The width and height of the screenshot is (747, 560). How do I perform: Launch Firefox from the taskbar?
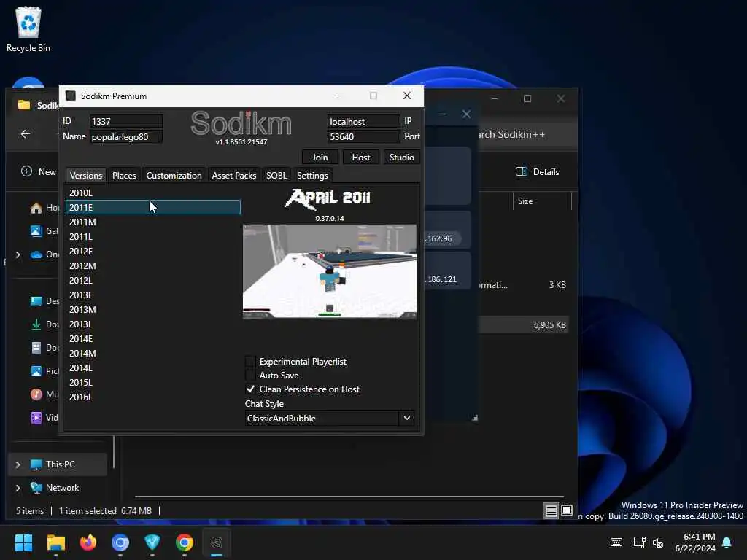click(88, 542)
